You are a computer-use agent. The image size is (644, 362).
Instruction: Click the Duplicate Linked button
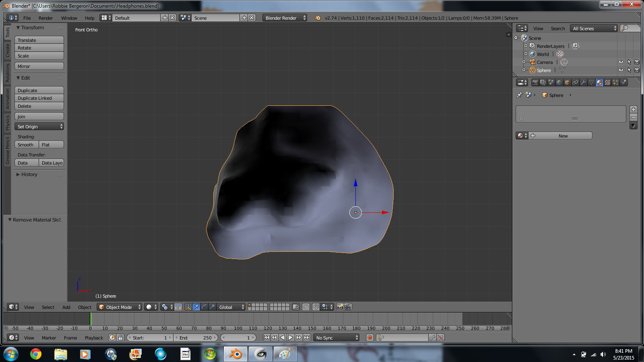tap(39, 98)
